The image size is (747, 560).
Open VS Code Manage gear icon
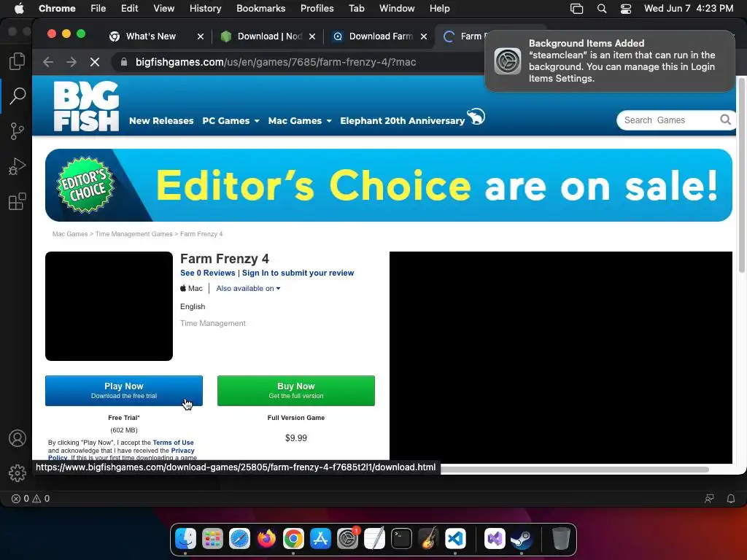18,472
